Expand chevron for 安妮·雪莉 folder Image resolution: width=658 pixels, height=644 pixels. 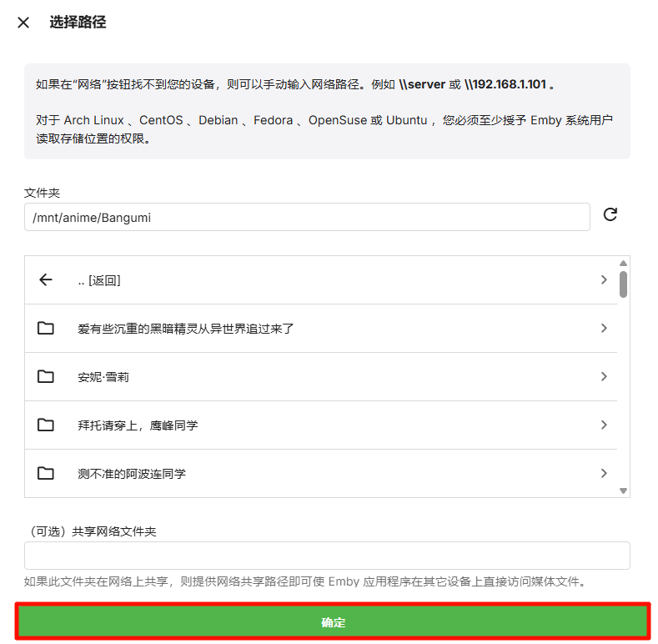pos(604,377)
